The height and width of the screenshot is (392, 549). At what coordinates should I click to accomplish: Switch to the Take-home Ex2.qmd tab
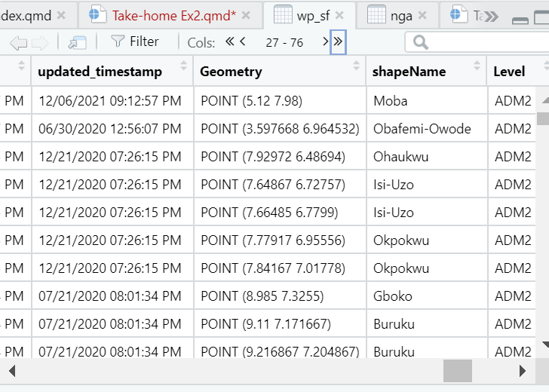click(173, 15)
